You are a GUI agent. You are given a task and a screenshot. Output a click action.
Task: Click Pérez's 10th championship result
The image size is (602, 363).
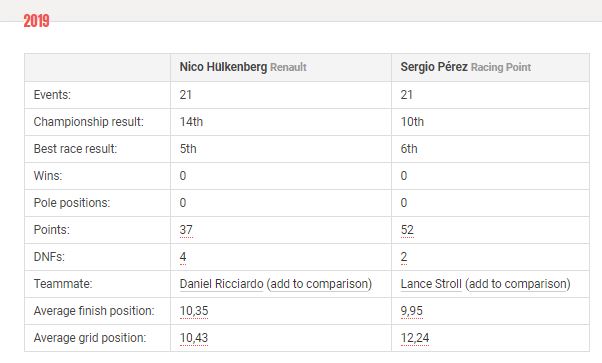pos(412,122)
